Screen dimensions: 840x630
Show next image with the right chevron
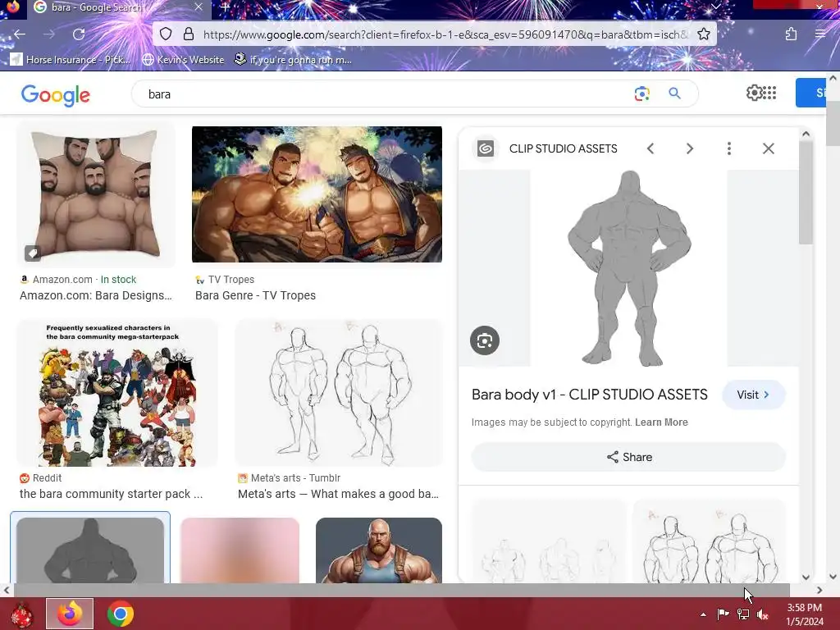(x=690, y=148)
